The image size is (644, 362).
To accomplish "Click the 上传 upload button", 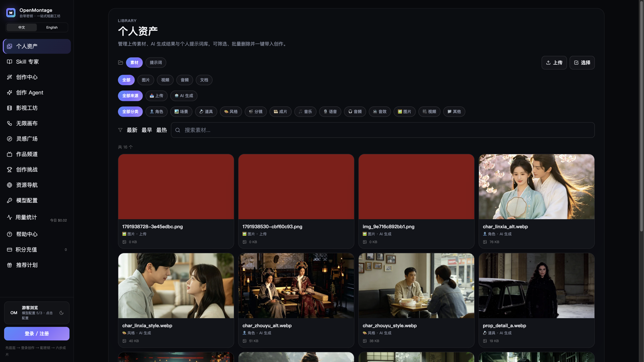I will pos(554,63).
